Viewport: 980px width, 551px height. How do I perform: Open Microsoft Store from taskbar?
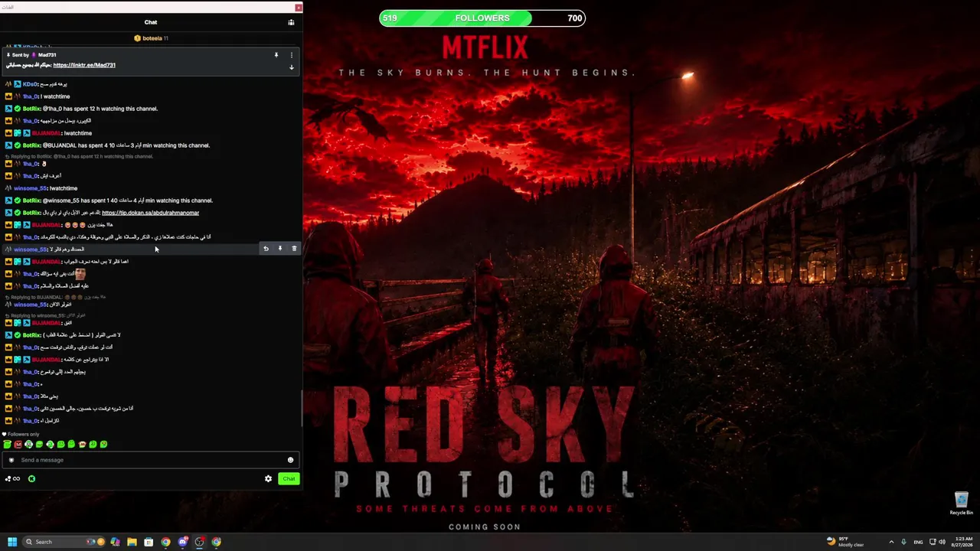(149, 542)
